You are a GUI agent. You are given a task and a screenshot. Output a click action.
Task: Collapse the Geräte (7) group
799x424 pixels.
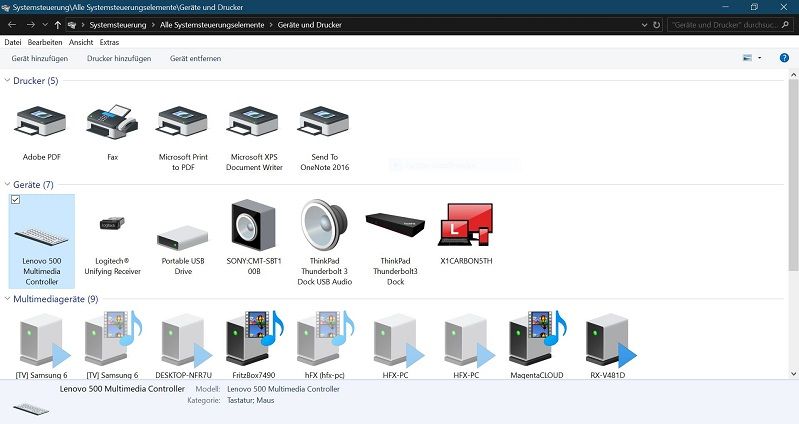7,184
